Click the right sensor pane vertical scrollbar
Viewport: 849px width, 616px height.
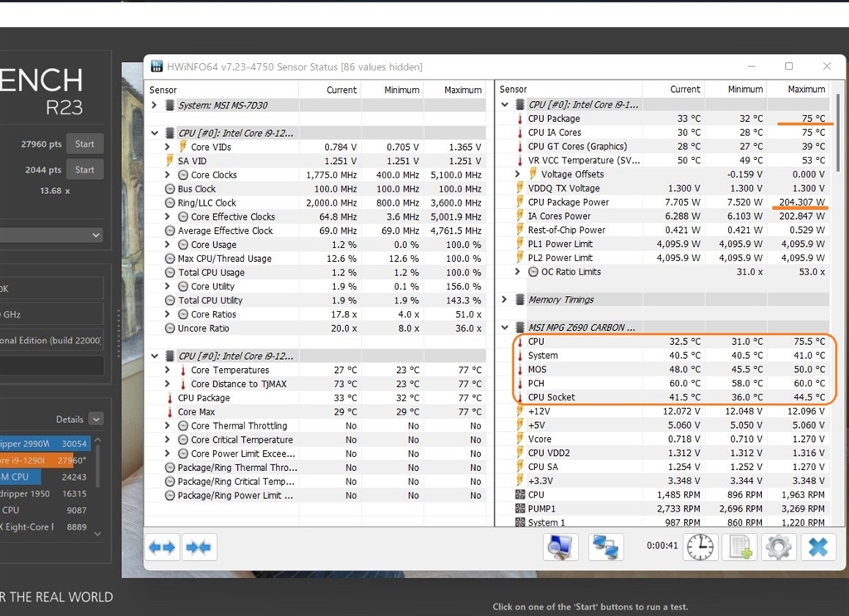pos(838,133)
